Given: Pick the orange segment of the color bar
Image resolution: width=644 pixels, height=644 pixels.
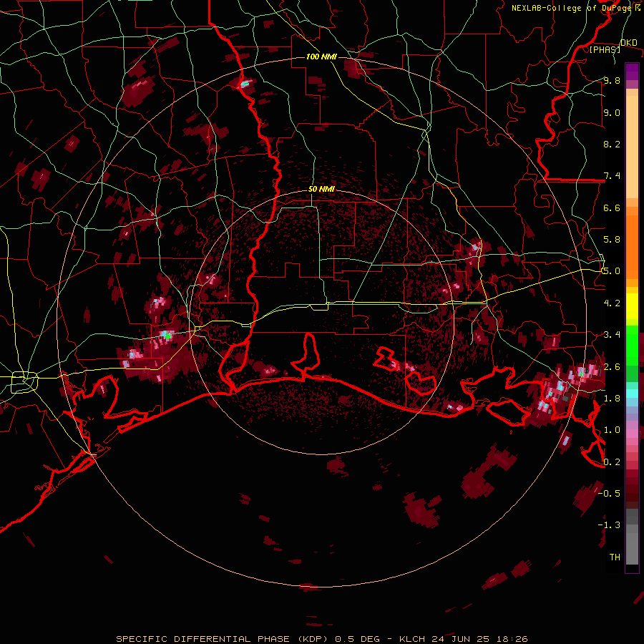Looking at the screenshot, I should [632, 246].
